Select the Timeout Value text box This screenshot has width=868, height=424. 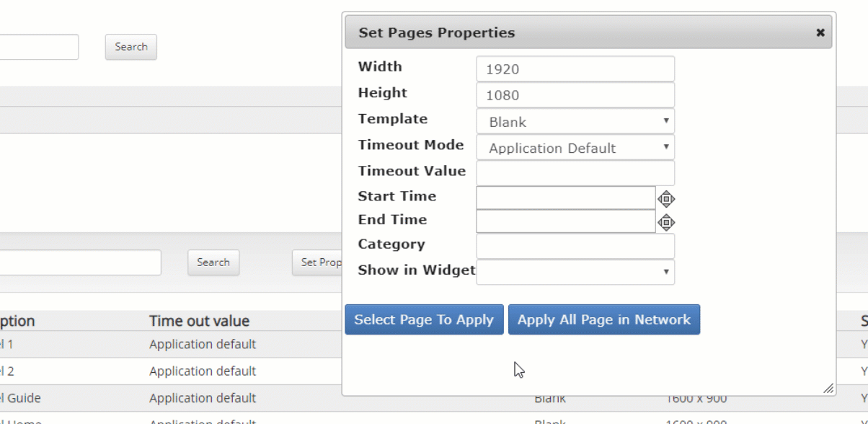point(575,173)
